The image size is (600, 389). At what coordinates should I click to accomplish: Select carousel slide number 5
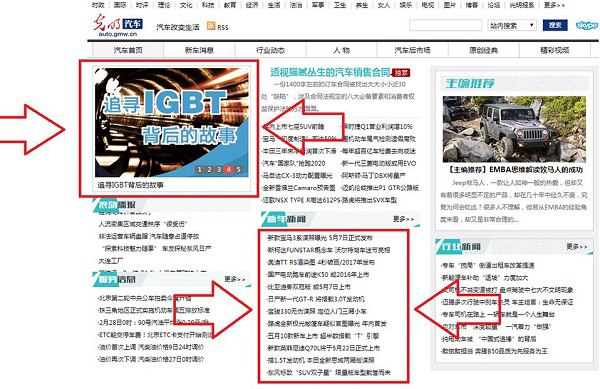point(238,169)
